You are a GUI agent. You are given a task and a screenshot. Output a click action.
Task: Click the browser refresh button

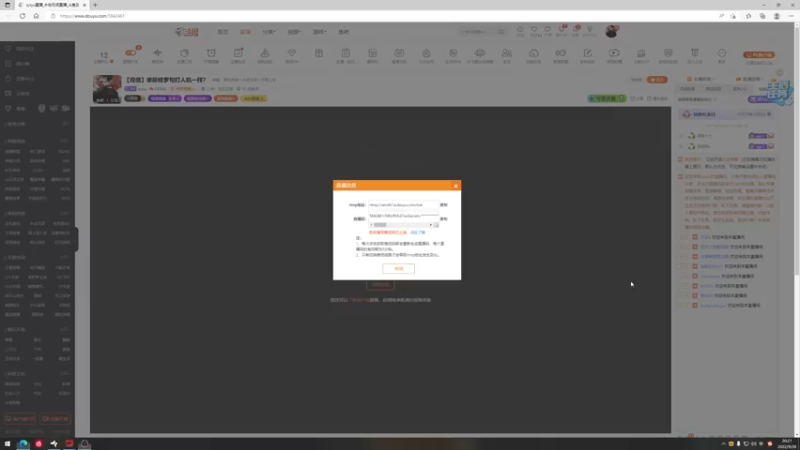pyautogui.click(x=22, y=16)
